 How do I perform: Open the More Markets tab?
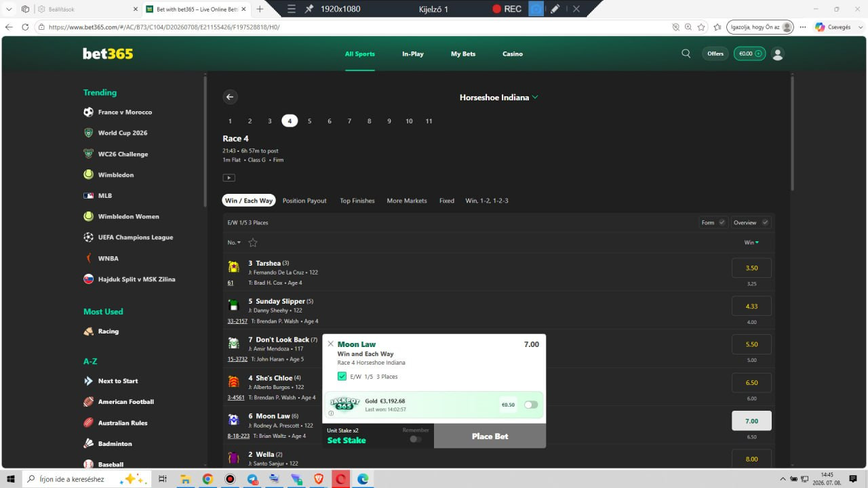click(x=407, y=201)
